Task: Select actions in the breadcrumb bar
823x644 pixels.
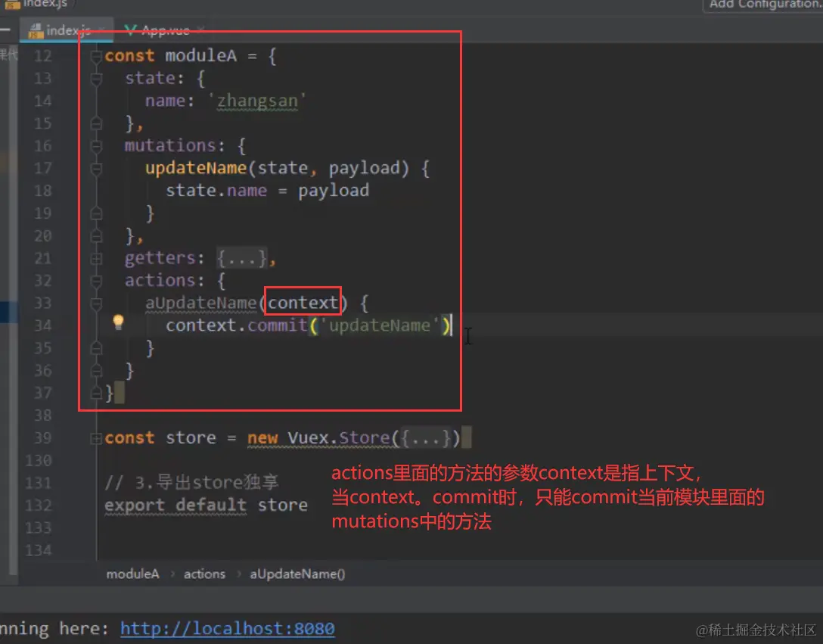Action: pos(204,574)
